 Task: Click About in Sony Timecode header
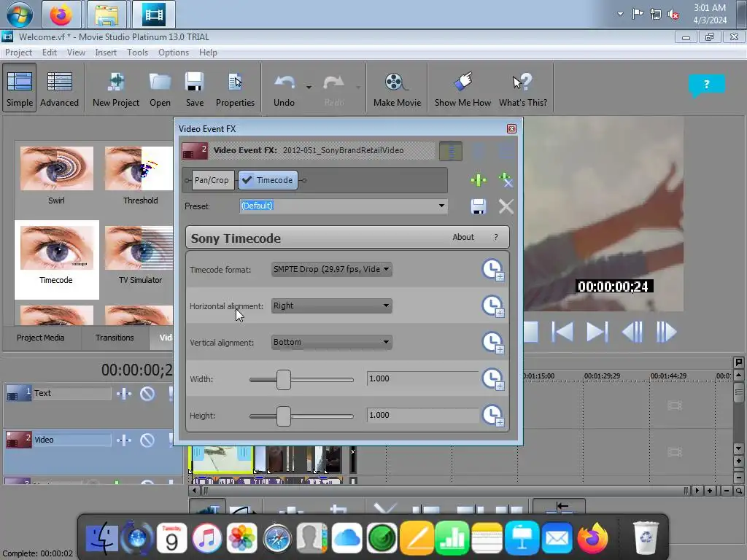pyautogui.click(x=463, y=237)
